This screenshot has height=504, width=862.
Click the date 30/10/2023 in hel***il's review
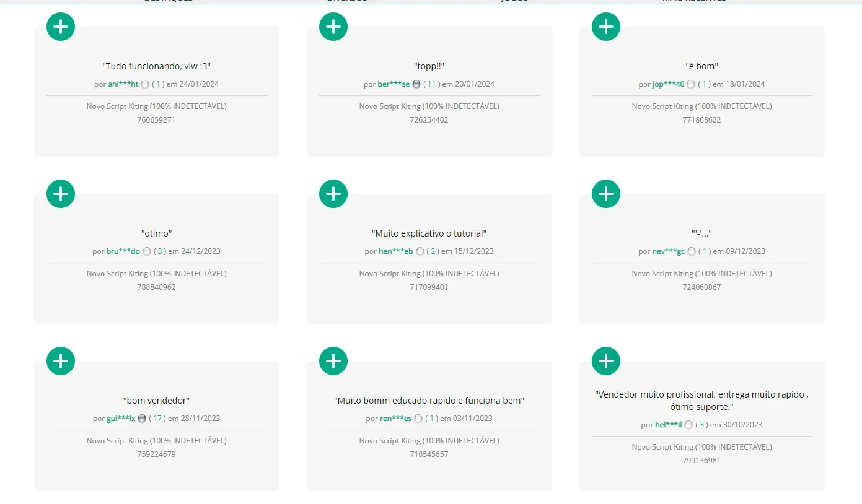(742, 425)
